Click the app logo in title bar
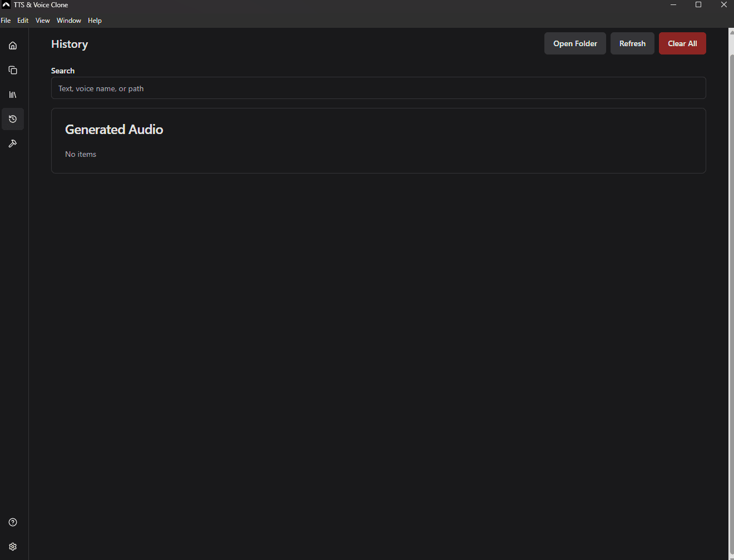This screenshot has width=734, height=560. [6, 4]
